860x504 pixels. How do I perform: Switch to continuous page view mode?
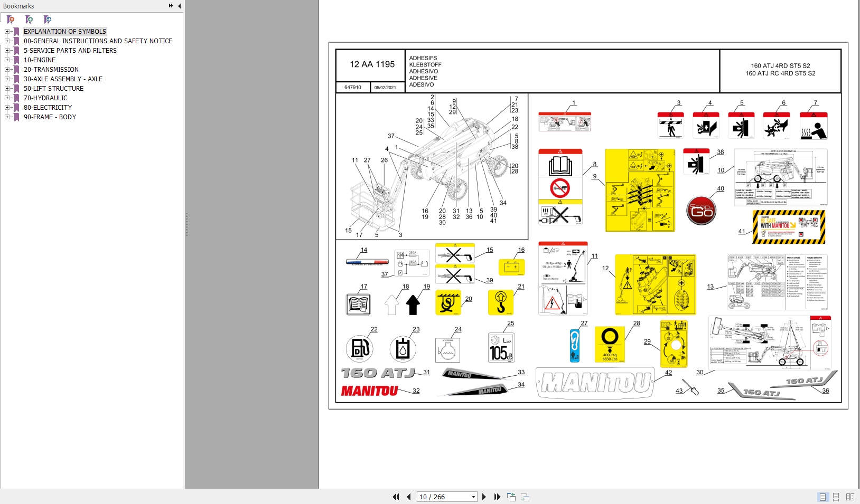pyautogui.click(x=836, y=497)
